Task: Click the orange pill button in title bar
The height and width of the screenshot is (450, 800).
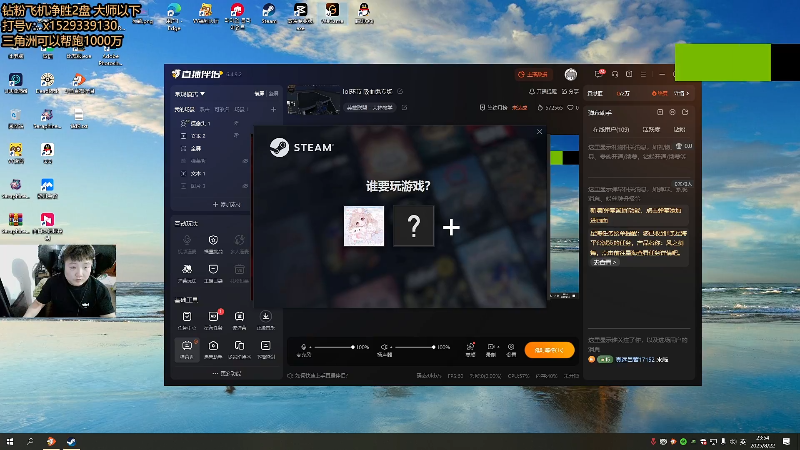Action: (533, 74)
